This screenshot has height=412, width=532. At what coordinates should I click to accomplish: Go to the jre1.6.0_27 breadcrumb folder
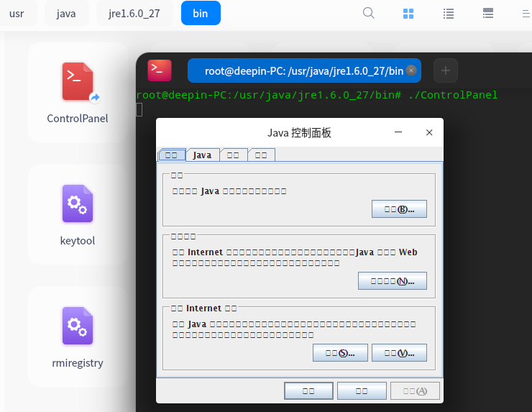[x=134, y=14]
